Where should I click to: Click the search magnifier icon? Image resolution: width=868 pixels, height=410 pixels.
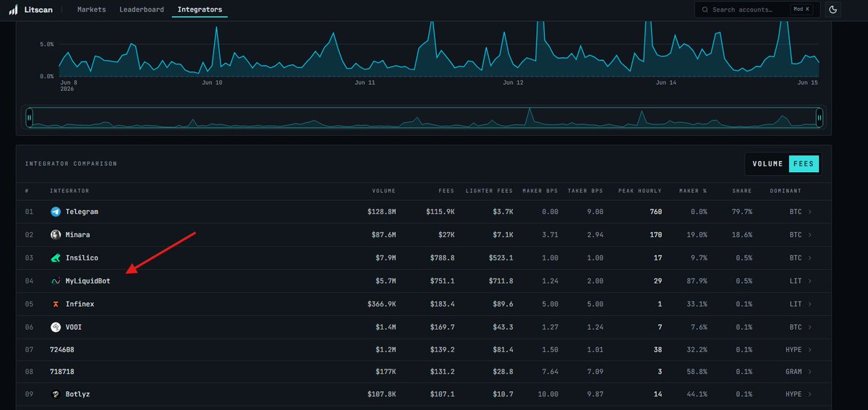pyautogui.click(x=705, y=9)
